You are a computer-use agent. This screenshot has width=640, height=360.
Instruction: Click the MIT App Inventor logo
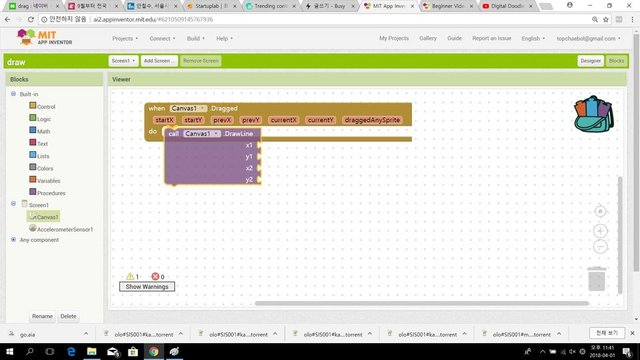(44, 37)
